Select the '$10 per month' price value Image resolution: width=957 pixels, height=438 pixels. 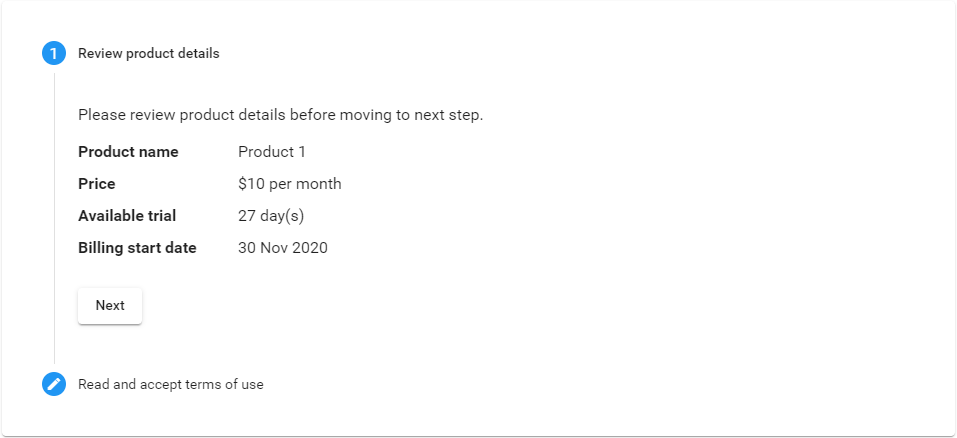tap(290, 184)
